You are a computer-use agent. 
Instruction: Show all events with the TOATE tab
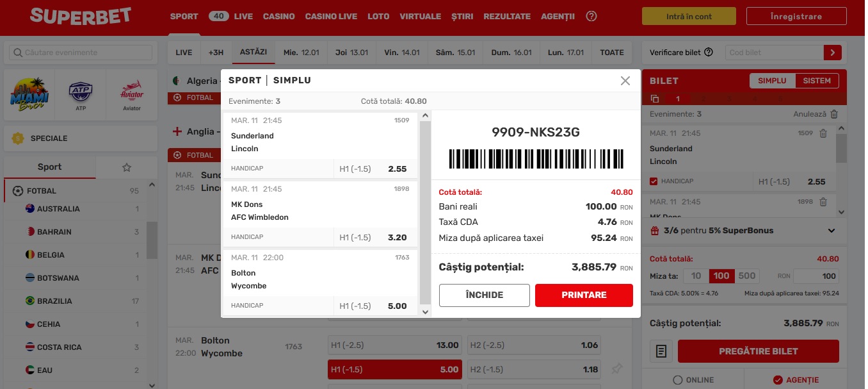point(612,53)
